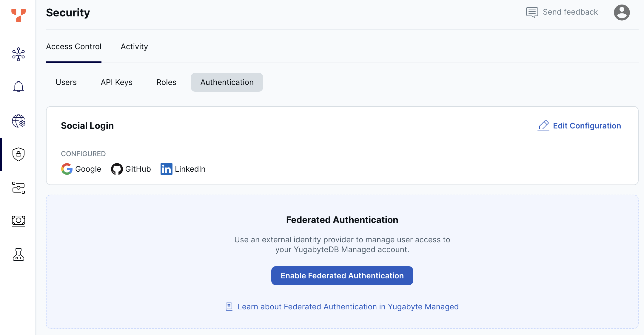
Task: Open the Learn about Federated Authentication link
Action: (x=348, y=307)
